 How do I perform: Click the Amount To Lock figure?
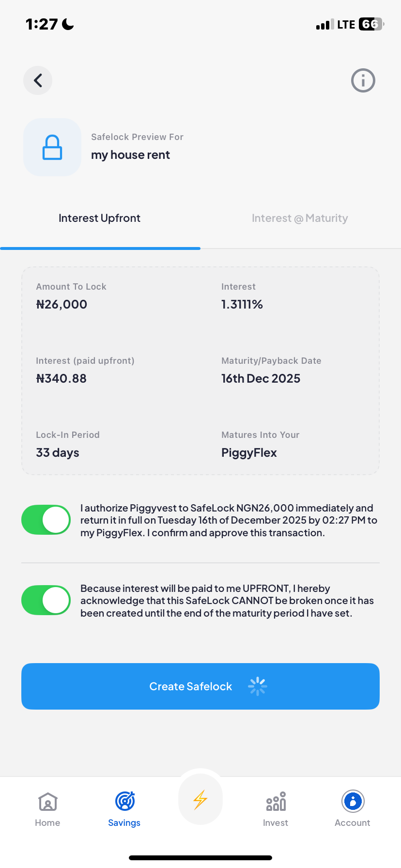click(x=62, y=304)
